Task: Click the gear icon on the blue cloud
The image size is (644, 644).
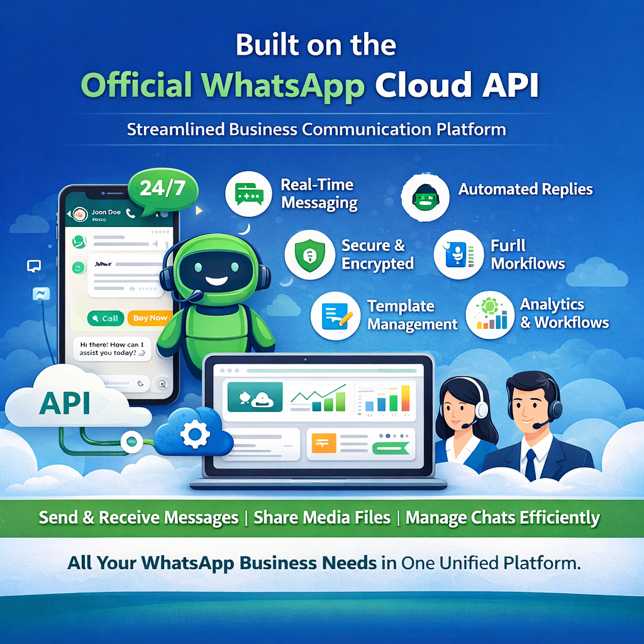Action: click(193, 435)
